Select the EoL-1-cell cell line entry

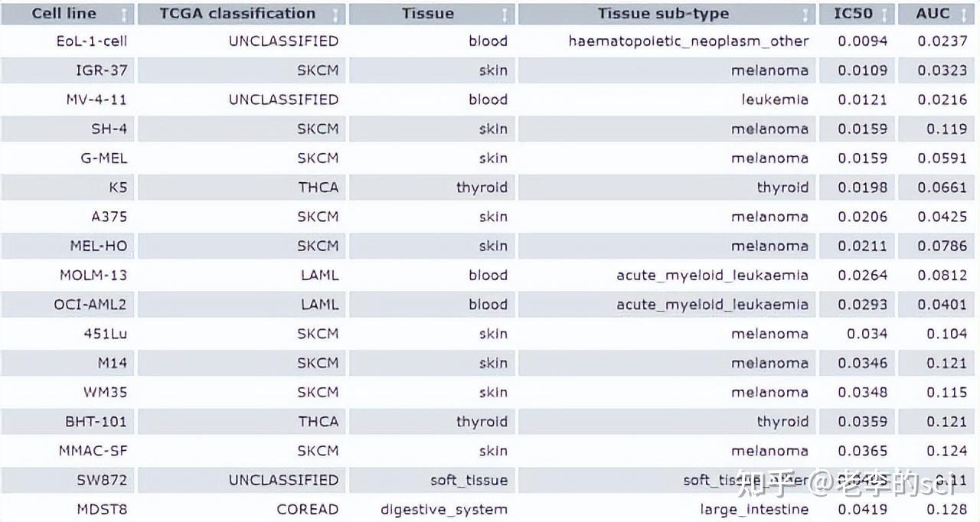click(x=92, y=41)
